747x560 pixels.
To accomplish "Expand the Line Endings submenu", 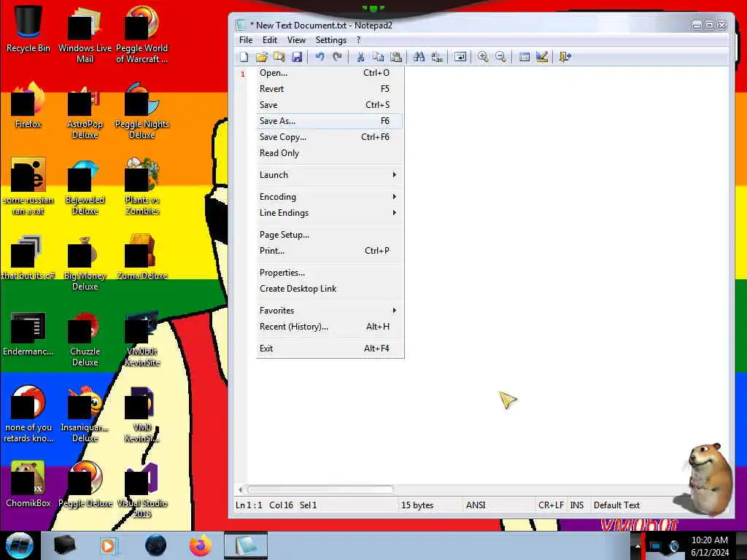I will [330, 213].
